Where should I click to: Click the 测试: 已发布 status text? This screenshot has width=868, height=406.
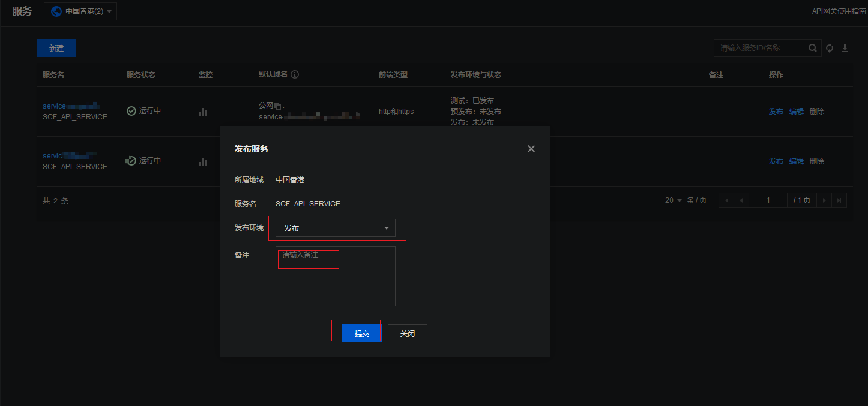point(472,101)
